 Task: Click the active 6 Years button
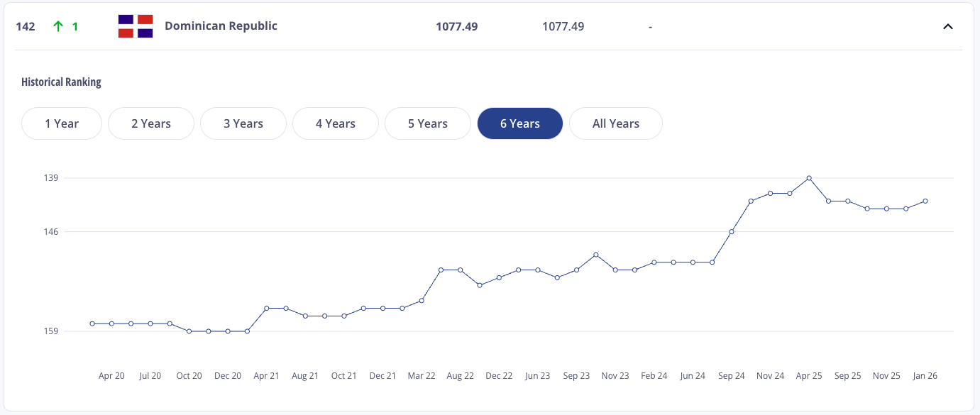[520, 123]
